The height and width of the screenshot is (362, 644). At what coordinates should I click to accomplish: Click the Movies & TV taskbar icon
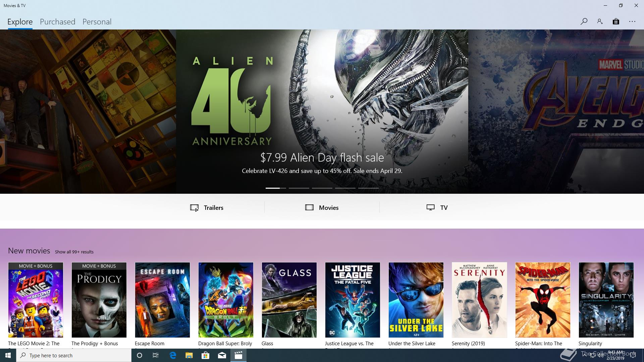[x=238, y=355]
